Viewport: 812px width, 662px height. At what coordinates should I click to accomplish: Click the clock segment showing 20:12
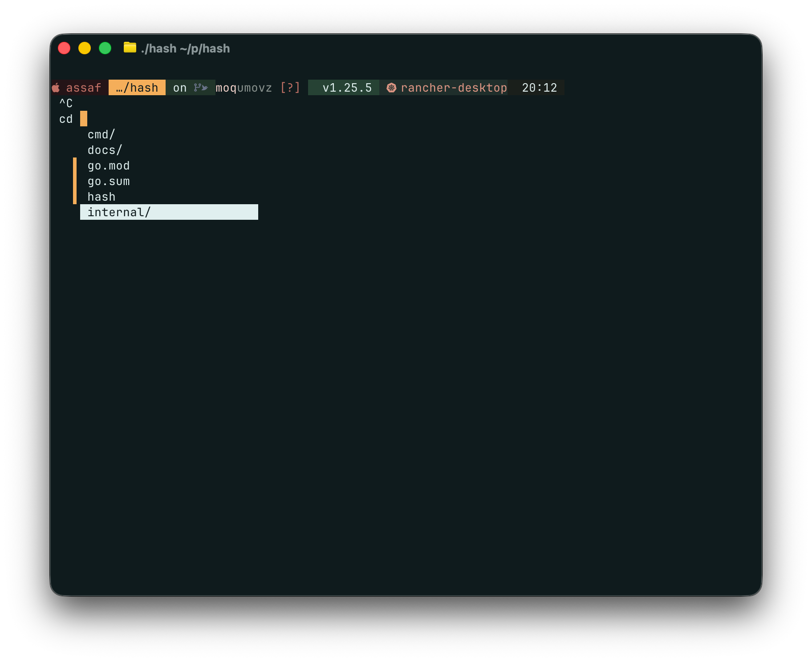pyautogui.click(x=540, y=88)
